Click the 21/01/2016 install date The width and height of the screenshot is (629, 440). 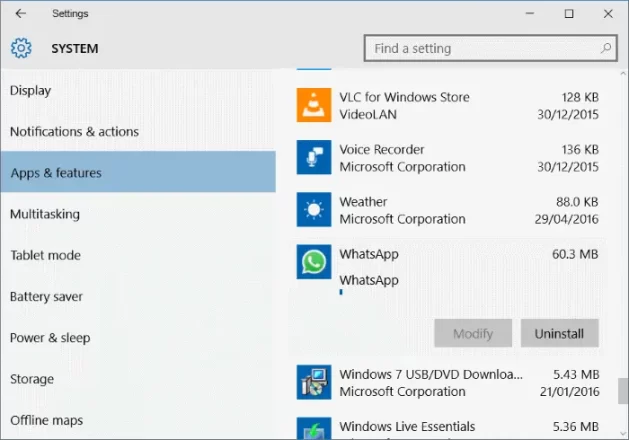click(x=569, y=391)
